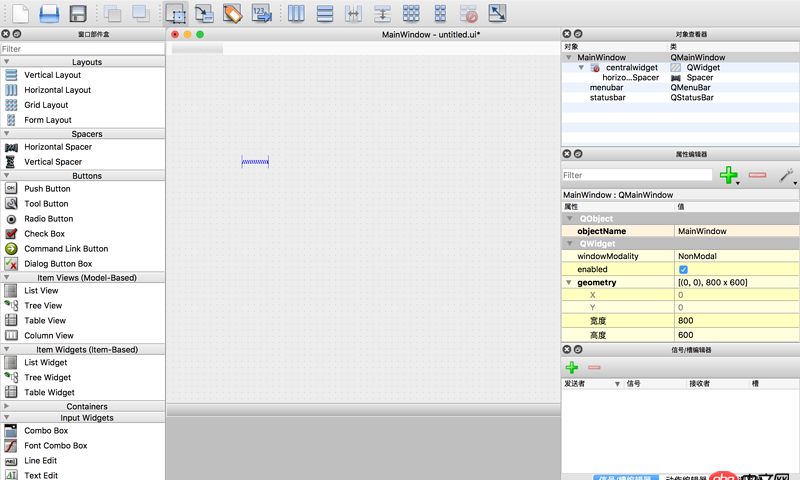Viewport: 800px width, 480px height.
Task: Switch to Edit Buddies mode icon
Action: point(233,13)
